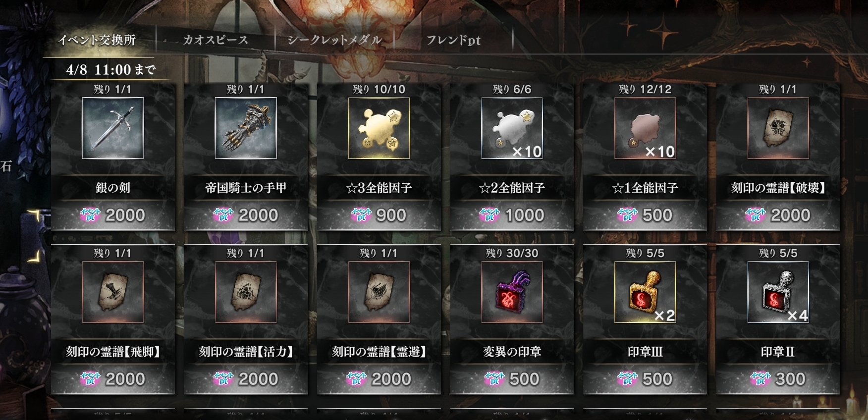Select the イベント交換所 tab
868x420 pixels.
pyautogui.click(x=97, y=40)
